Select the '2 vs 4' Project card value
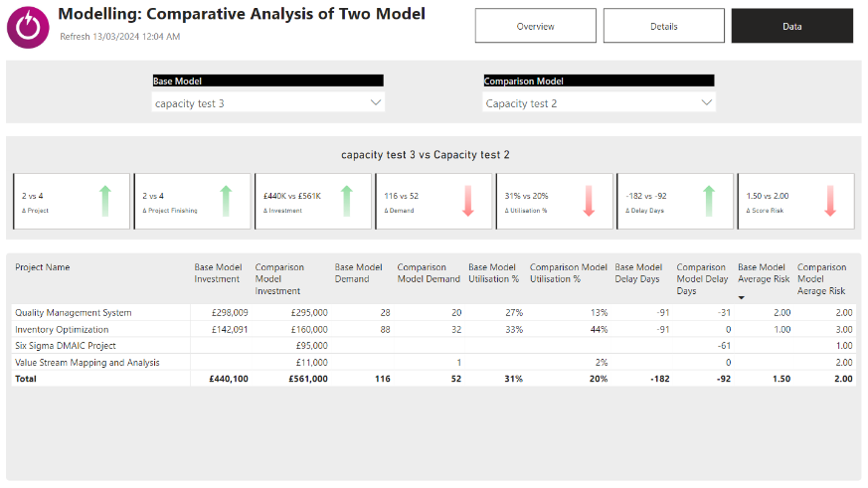This screenshot has width=868, height=488. (32, 196)
